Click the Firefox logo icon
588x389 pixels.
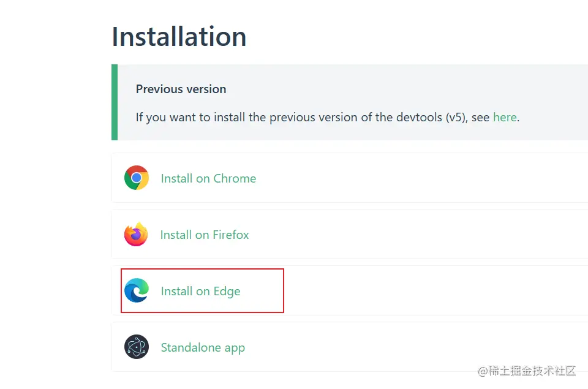[136, 235]
